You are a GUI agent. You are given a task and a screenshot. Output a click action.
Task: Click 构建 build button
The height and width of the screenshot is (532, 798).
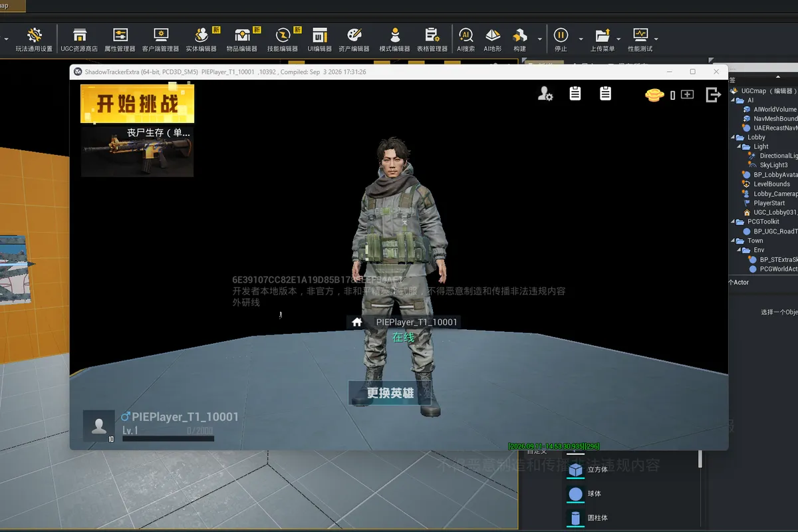pyautogui.click(x=520, y=40)
